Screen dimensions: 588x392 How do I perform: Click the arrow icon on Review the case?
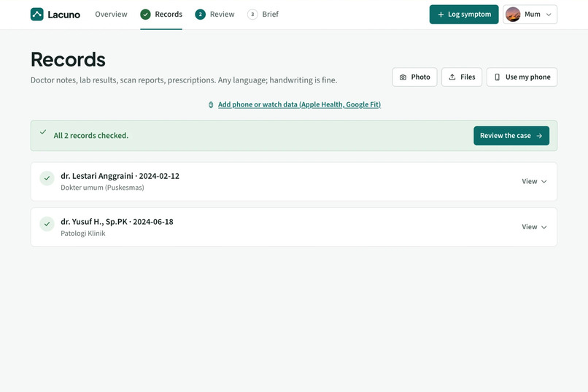click(539, 136)
